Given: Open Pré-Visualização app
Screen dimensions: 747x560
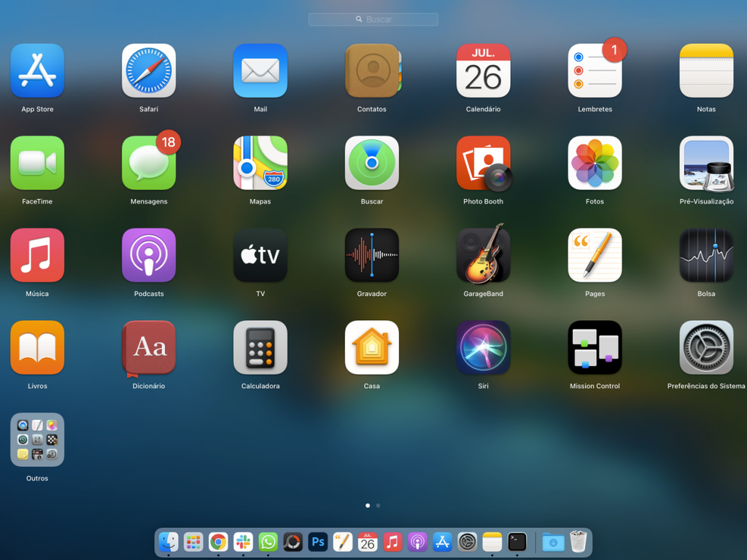Looking at the screenshot, I should point(706,163).
